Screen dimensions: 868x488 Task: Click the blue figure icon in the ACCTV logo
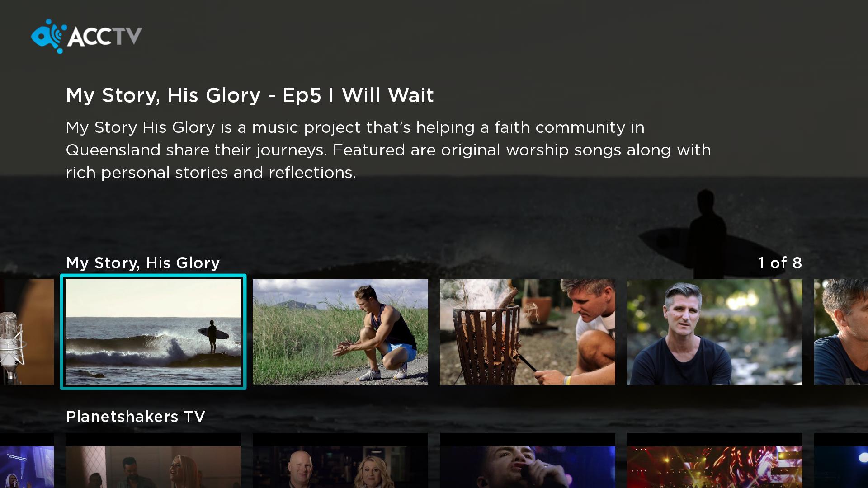click(x=49, y=36)
